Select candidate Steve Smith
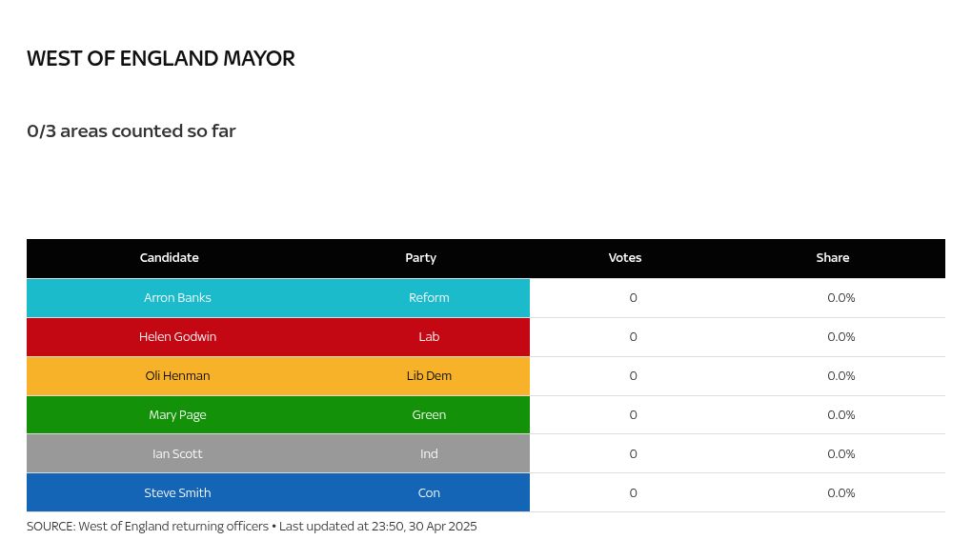Viewport: 972px width, 560px height. point(177,493)
